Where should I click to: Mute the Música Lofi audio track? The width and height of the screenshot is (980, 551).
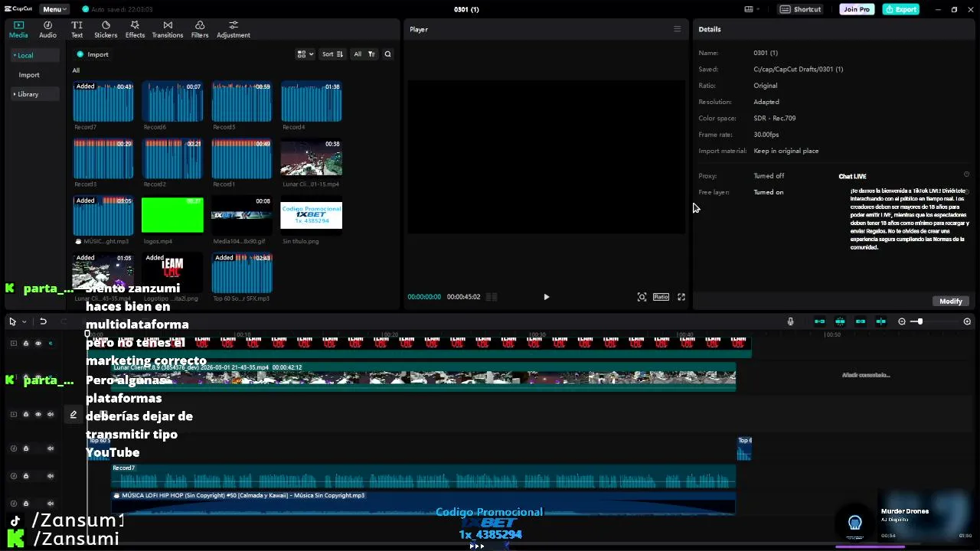pos(51,504)
